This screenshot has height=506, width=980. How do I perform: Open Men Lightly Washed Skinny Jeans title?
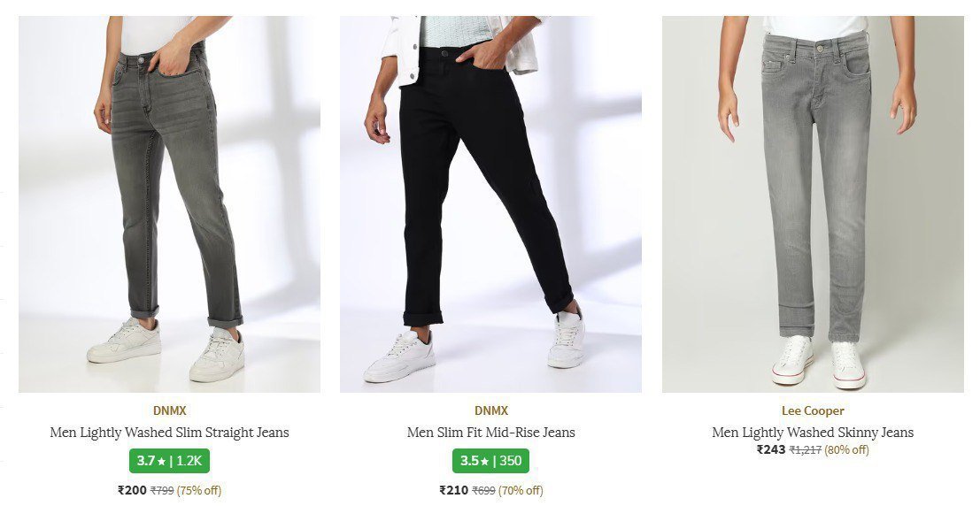coord(813,433)
